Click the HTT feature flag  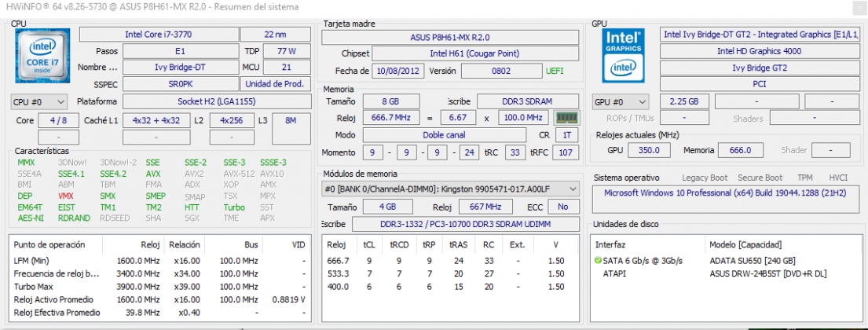tap(192, 207)
